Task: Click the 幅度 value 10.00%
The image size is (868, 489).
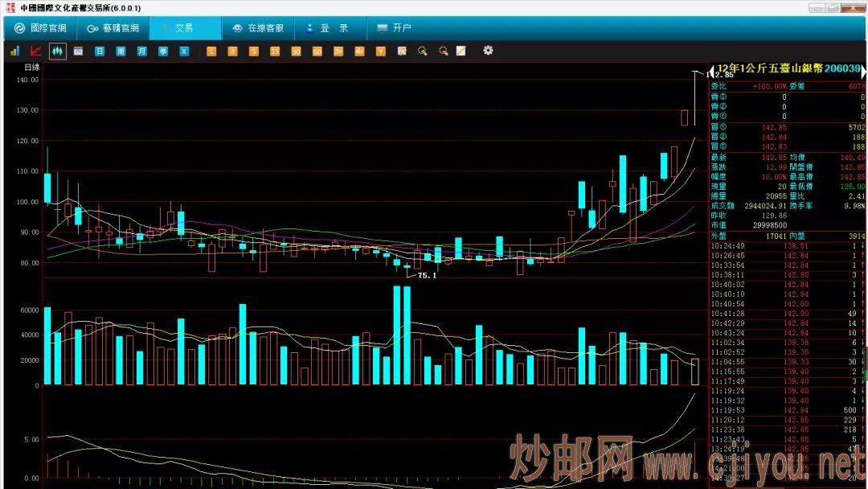Action: (775, 177)
